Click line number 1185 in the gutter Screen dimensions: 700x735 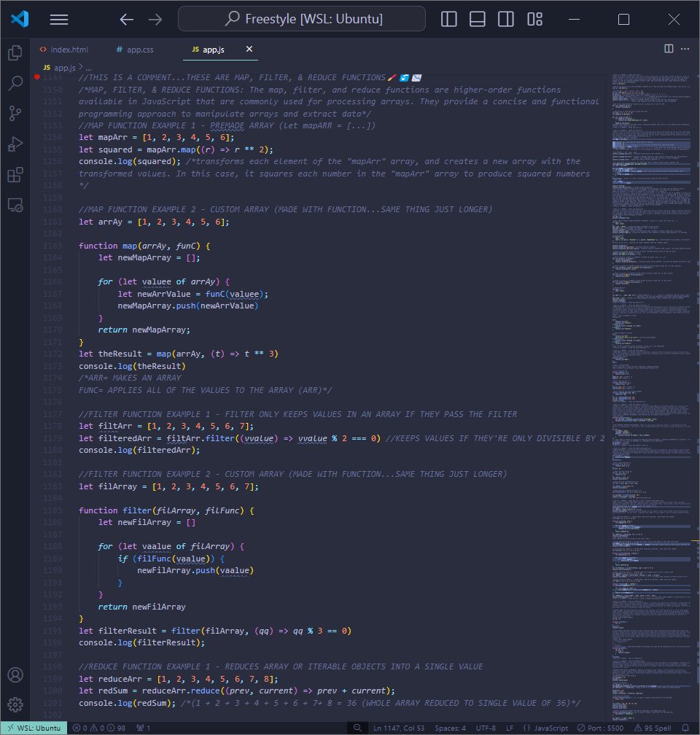click(52, 510)
